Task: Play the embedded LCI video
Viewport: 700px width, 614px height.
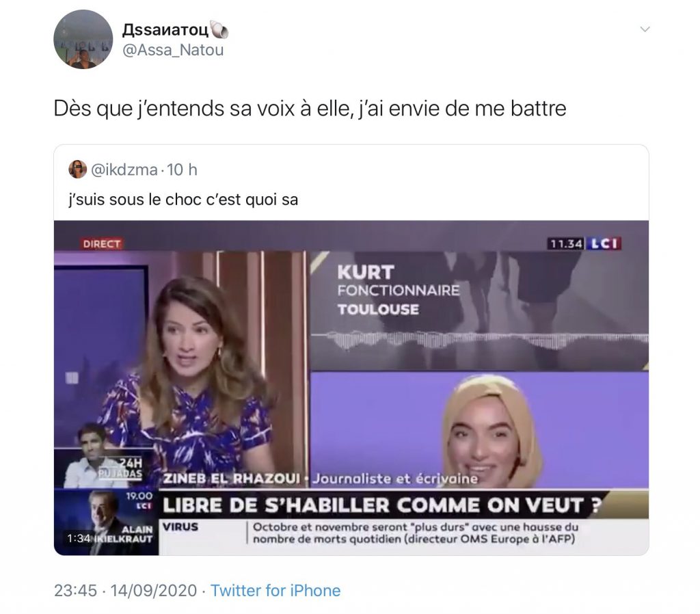Action: (351, 388)
